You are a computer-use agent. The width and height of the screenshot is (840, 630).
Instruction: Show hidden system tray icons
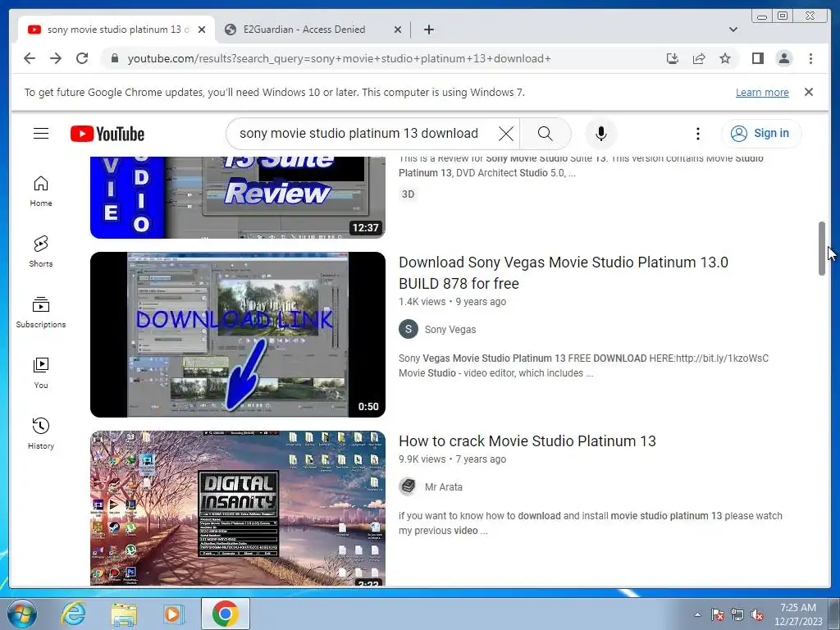coord(697,614)
